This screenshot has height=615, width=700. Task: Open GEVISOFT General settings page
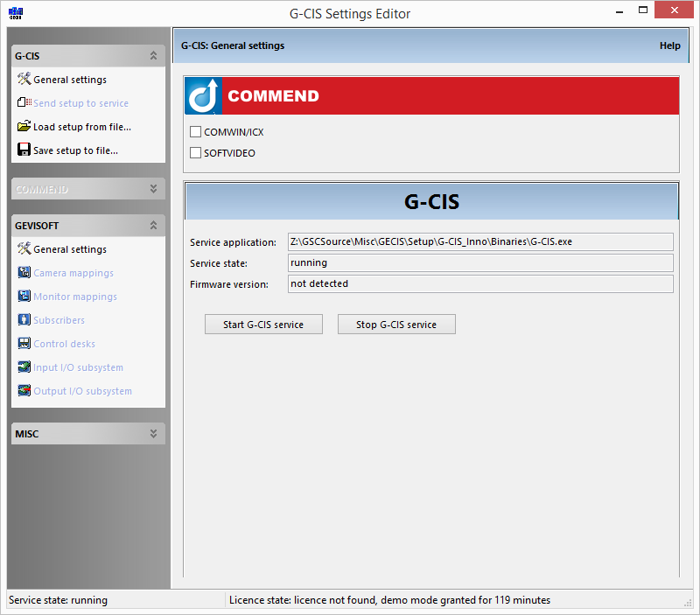click(x=70, y=249)
